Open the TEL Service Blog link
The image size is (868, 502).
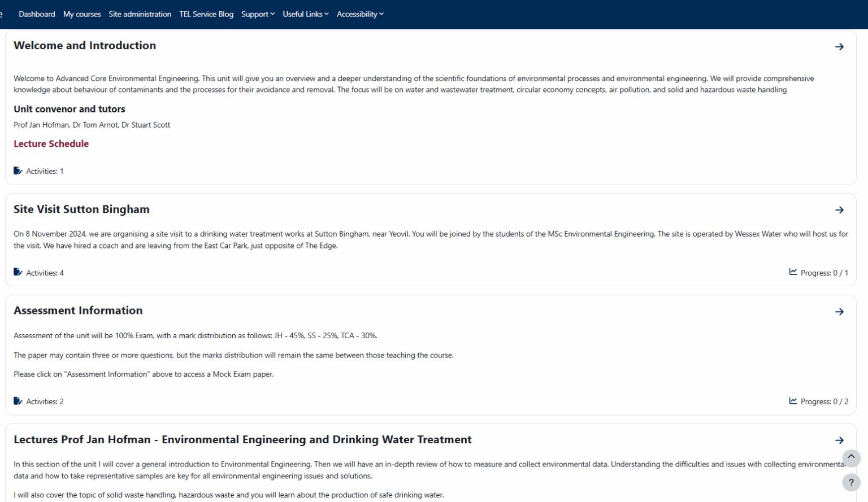click(206, 14)
